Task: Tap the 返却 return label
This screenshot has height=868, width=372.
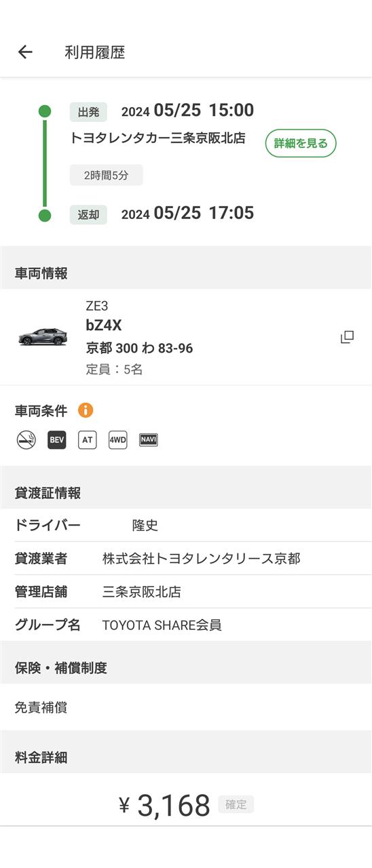Action: click(88, 215)
